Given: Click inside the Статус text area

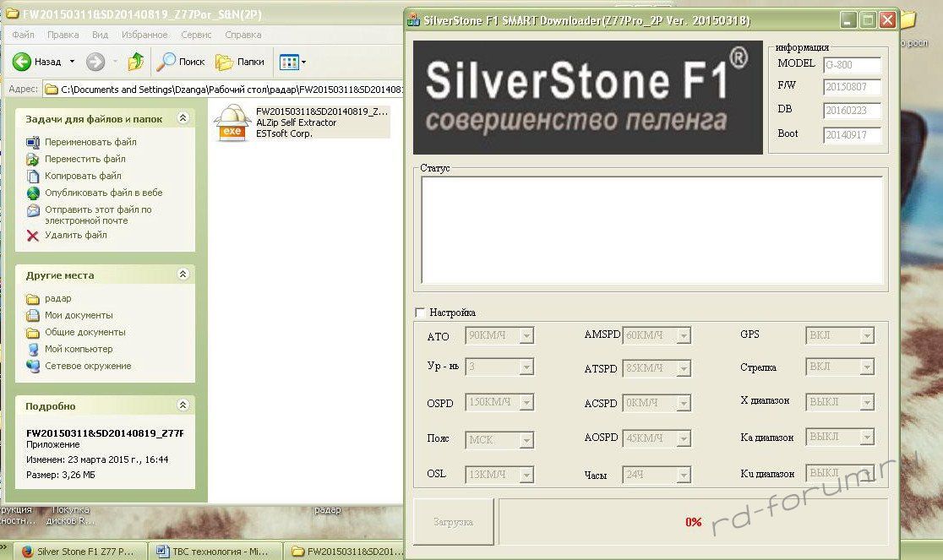Looking at the screenshot, I should 652,230.
